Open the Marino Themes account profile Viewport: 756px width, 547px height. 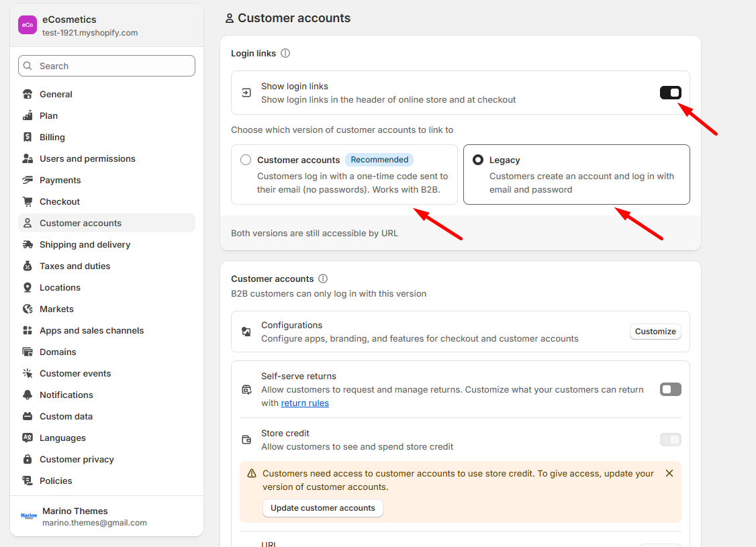pyautogui.click(x=107, y=517)
